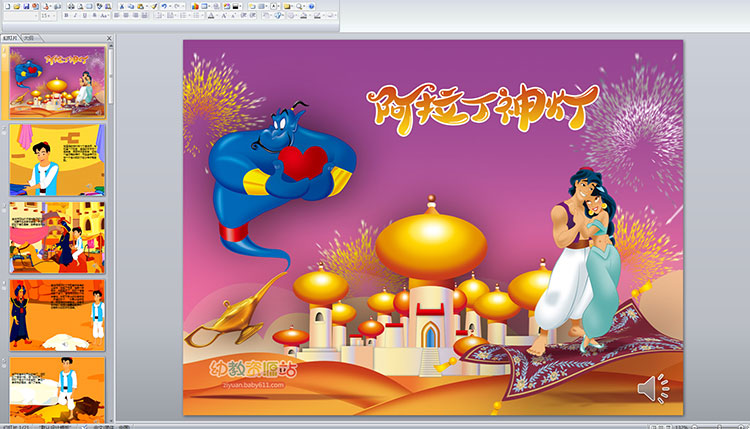Image resolution: width=750 pixels, height=429 pixels.
Task: Click the 阿拉丁神灯 title on the slide
Action: click(x=483, y=109)
